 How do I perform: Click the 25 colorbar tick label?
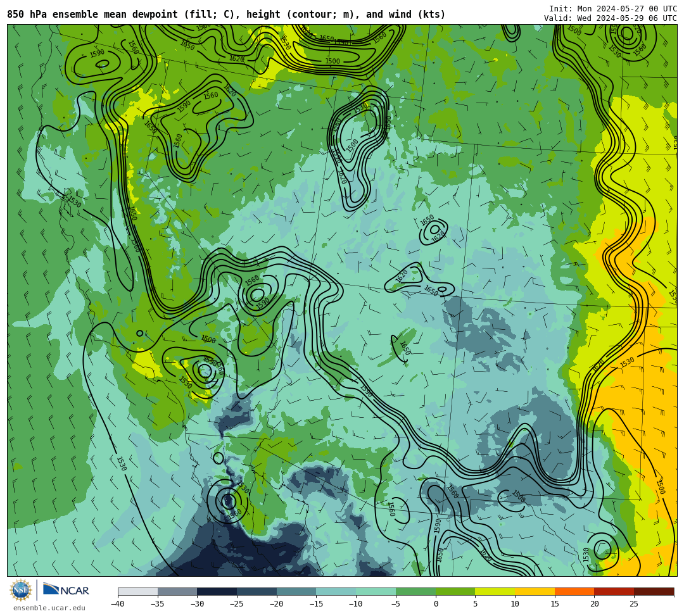634,604
